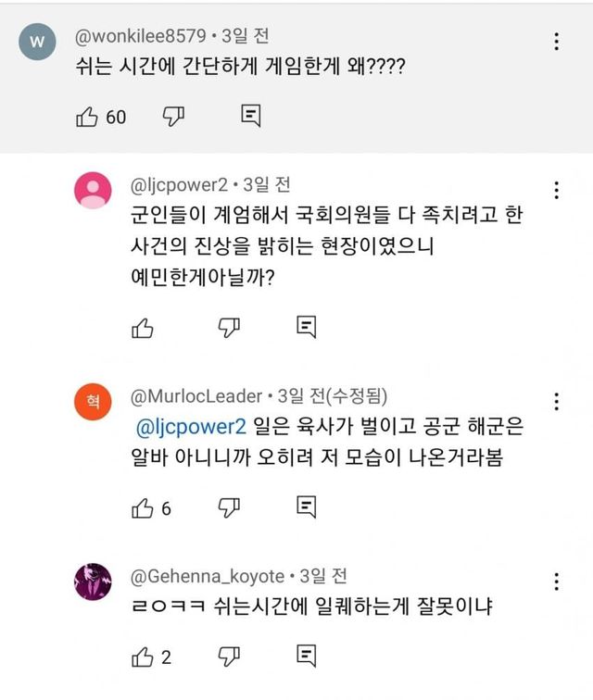This screenshot has width=593, height=700.
Task: Dislike the reply by @MurlocLeader
Action: (x=230, y=506)
